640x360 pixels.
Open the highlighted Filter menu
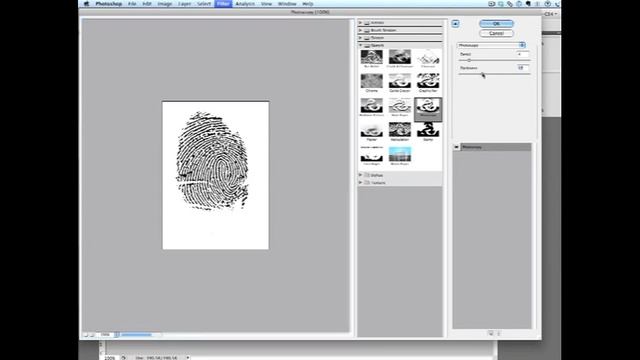[x=223, y=4]
